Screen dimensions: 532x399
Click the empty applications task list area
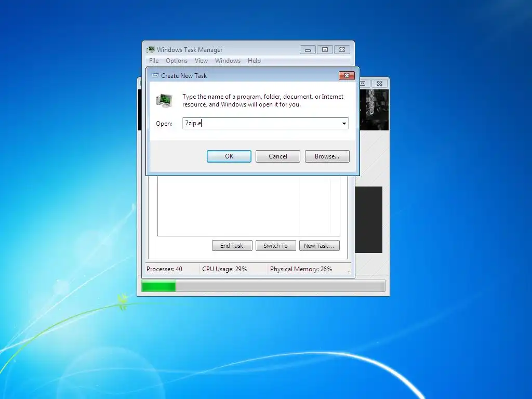249,206
